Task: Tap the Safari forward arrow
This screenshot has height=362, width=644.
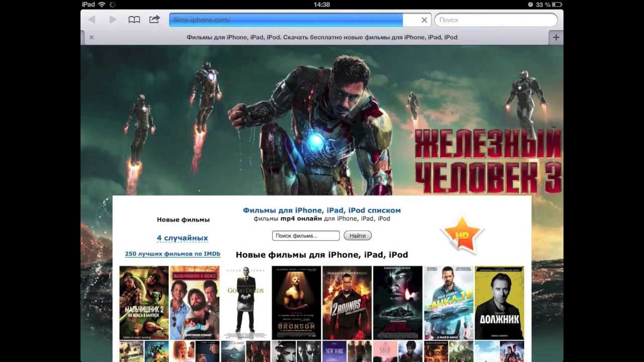Action: pyautogui.click(x=113, y=20)
